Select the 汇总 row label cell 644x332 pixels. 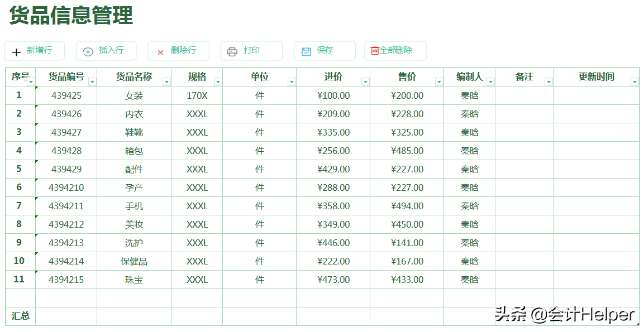coord(21,316)
